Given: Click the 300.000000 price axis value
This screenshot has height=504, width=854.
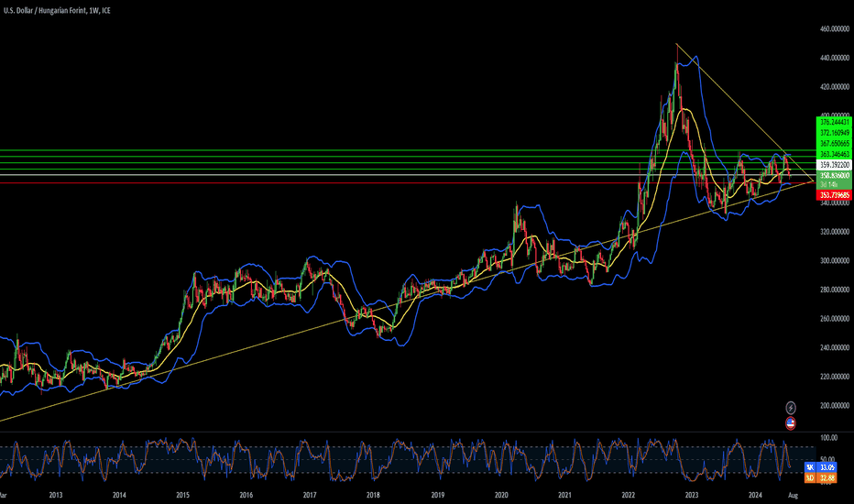Looking at the screenshot, I should point(835,260).
